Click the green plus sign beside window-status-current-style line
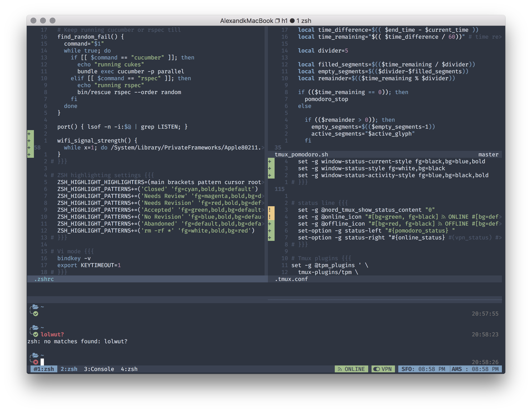Viewport: 532px width, 412px height. (x=270, y=161)
